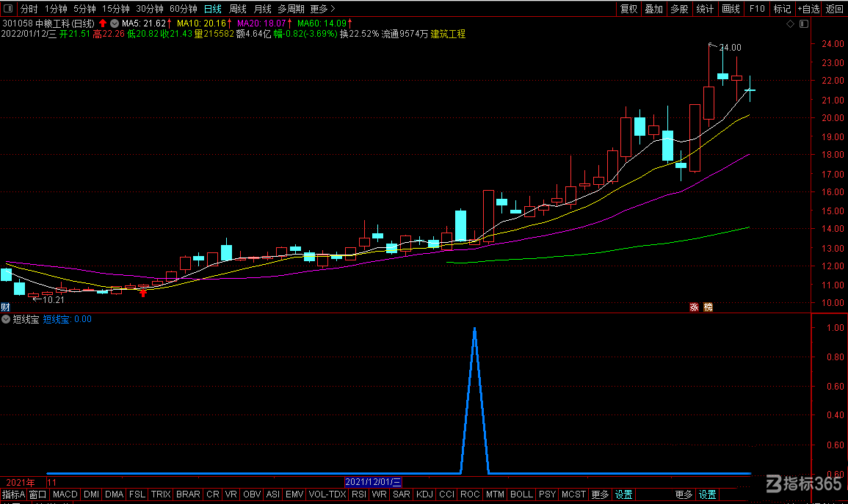
Task: Open the 复权 adjustment menu
Action: pos(629,9)
